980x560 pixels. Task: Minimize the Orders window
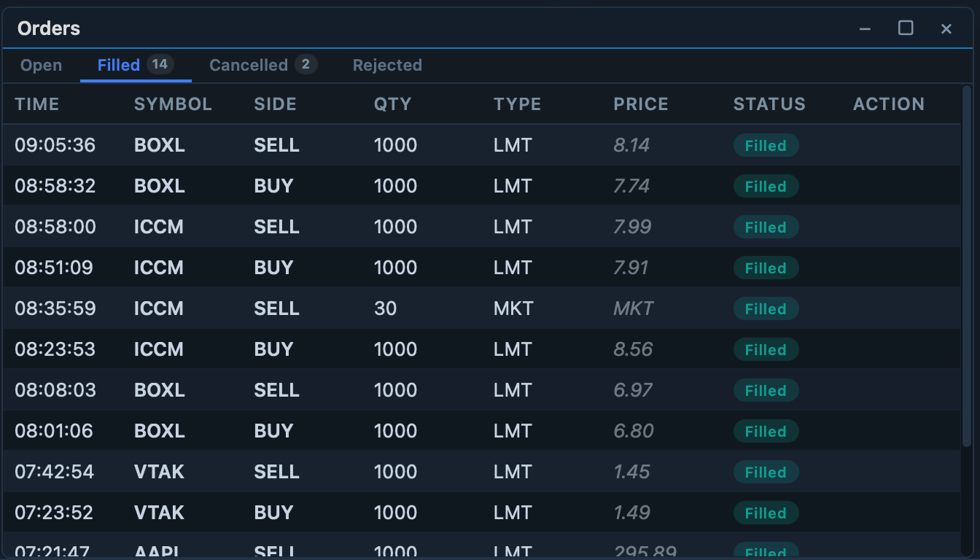click(865, 28)
